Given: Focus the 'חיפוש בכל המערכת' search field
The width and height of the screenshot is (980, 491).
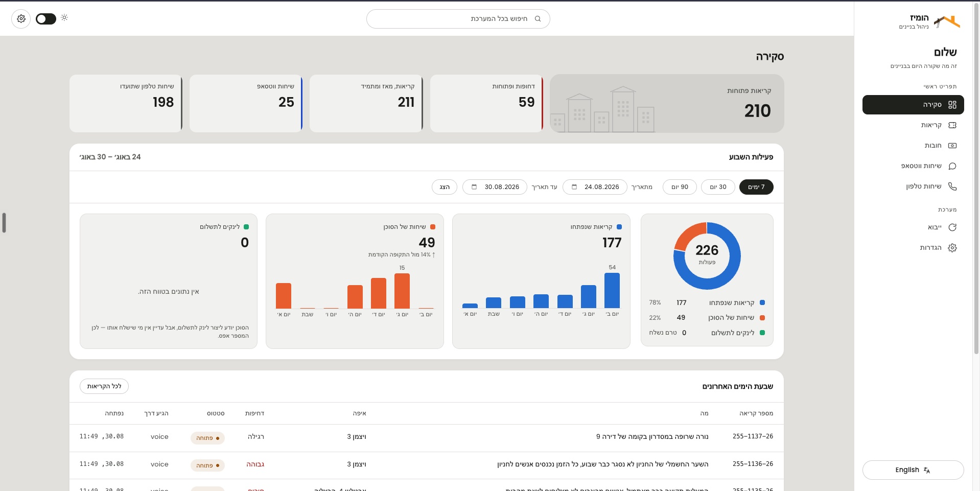Looking at the screenshot, I should coord(458,19).
